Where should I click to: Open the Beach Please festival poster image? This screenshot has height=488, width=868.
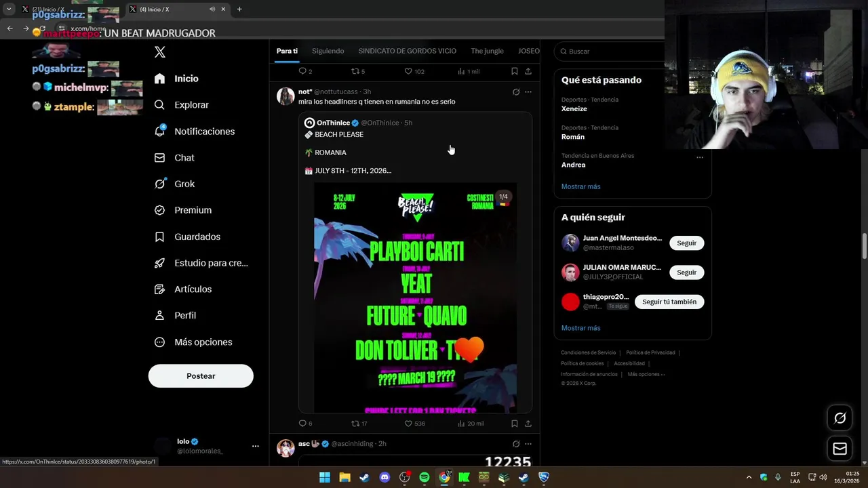point(415,298)
